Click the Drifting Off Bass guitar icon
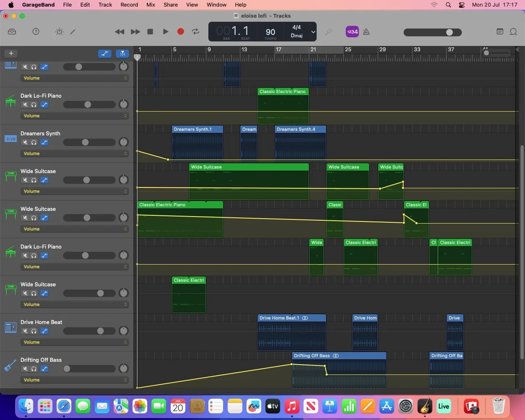The height and width of the screenshot is (420, 525). pyautogui.click(x=11, y=365)
